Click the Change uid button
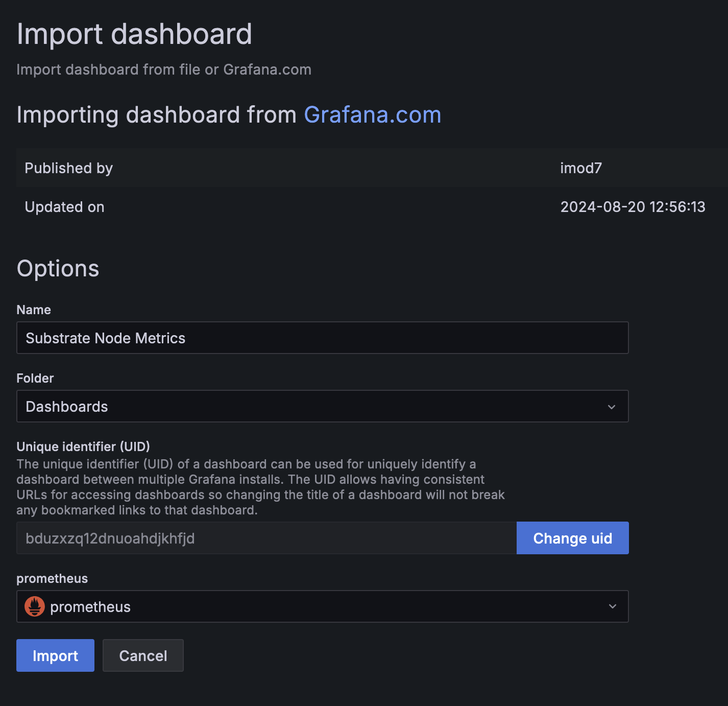Viewport: 728px width, 706px height. tap(572, 538)
